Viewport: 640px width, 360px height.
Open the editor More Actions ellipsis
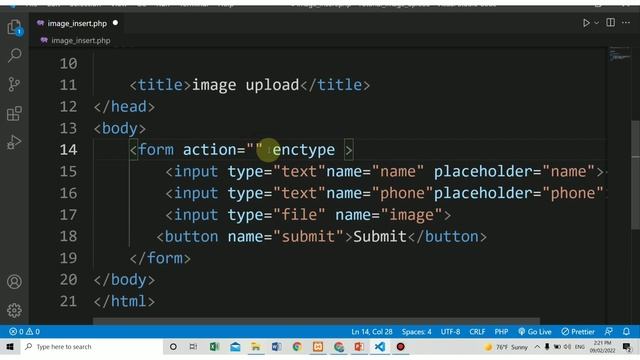(626, 22)
